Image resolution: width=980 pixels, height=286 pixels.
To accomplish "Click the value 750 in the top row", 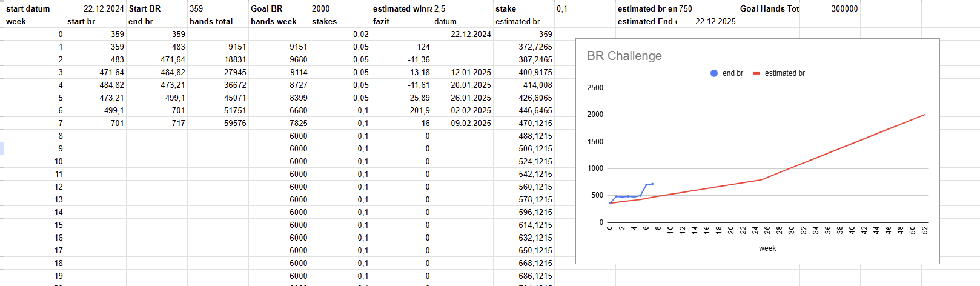I will tap(707, 8).
